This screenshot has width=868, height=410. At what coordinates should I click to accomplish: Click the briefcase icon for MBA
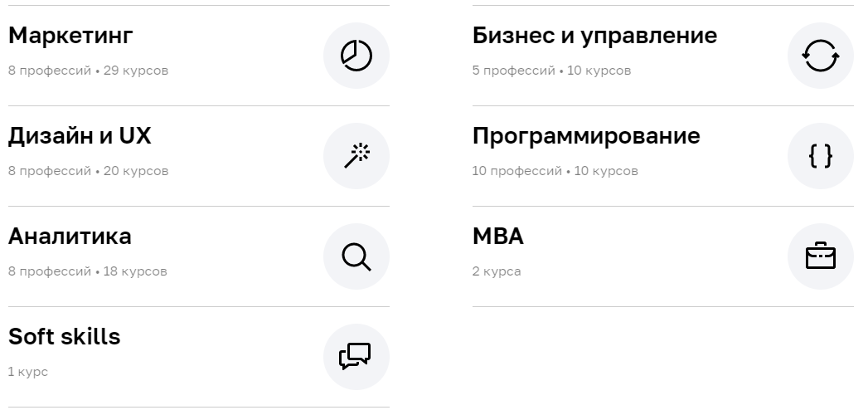pos(821,256)
